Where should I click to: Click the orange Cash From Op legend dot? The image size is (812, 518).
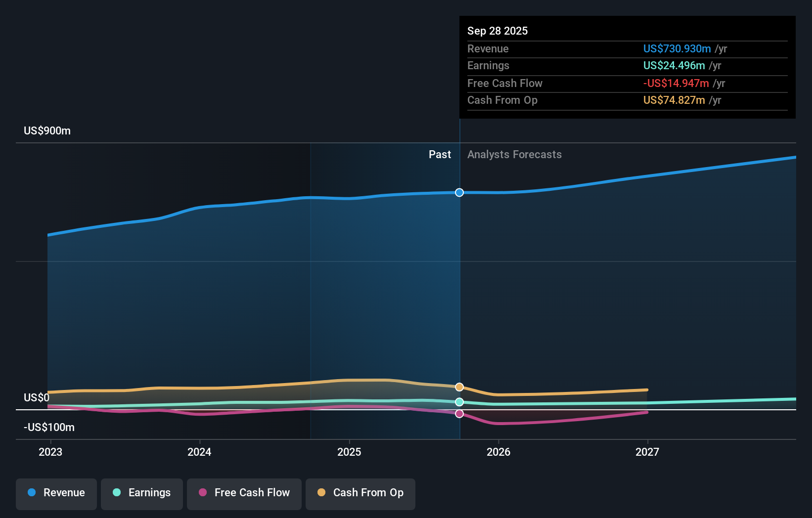click(x=321, y=493)
